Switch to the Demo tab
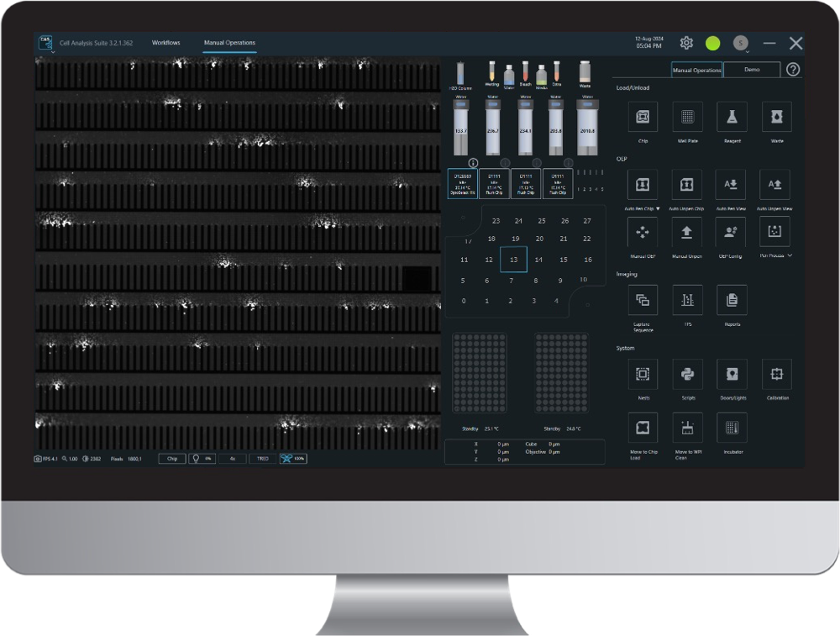 [753, 70]
